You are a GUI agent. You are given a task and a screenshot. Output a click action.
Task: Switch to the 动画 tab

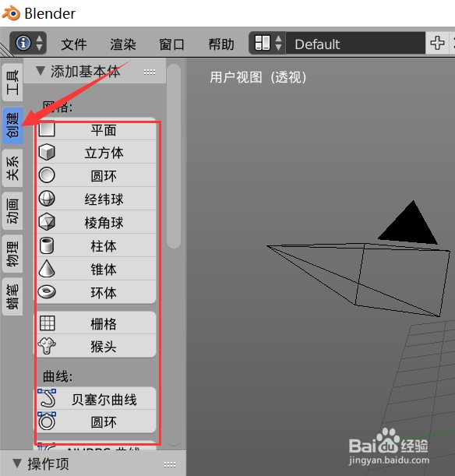tap(12, 211)
